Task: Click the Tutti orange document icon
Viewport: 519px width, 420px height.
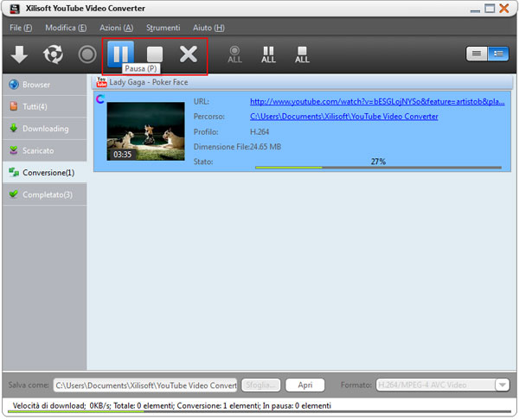Action: click(x=14, y=106)
